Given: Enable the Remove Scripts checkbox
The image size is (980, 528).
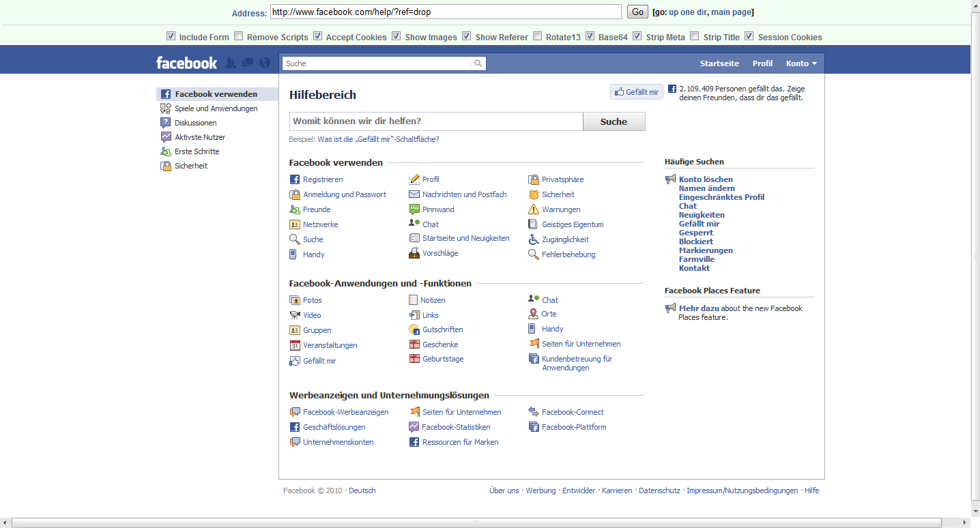Looking at the screenshot, I should point(239,36).
